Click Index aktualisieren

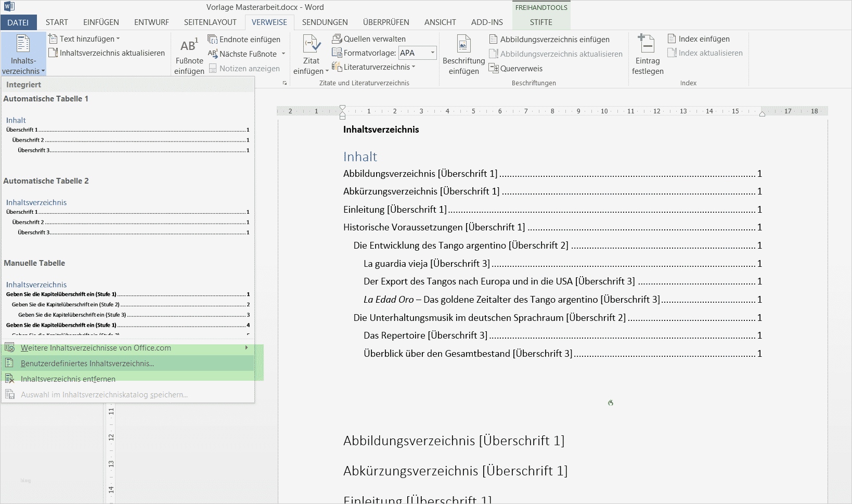tap(706, 53)
